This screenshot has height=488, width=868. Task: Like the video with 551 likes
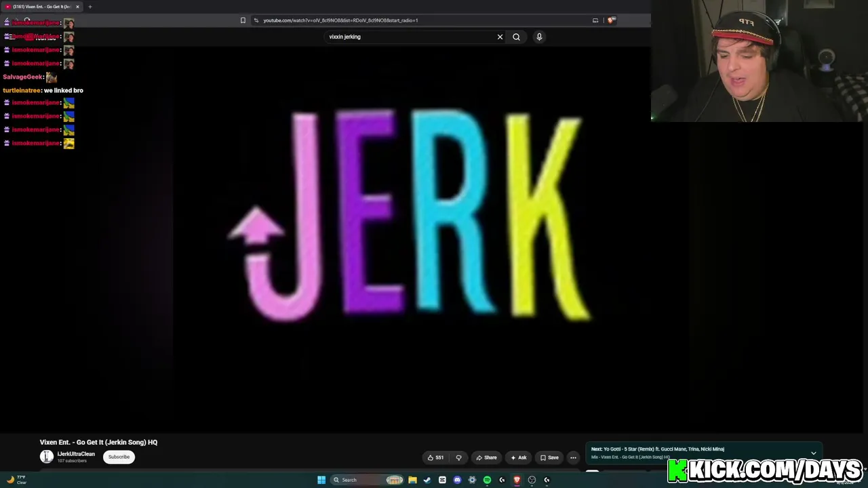coord(435,457)
